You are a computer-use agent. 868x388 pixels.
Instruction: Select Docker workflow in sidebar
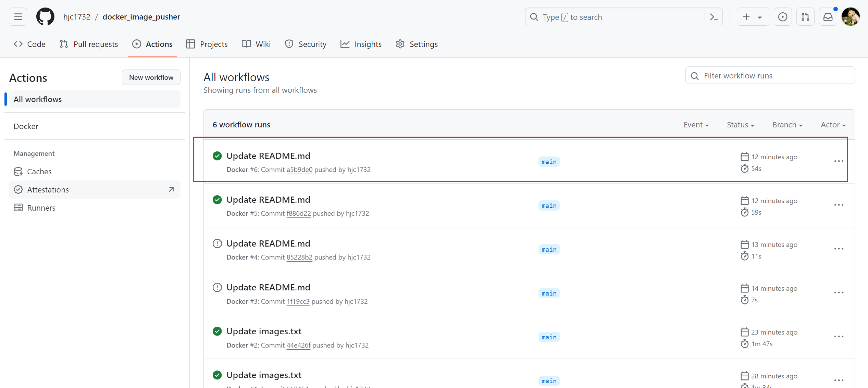(x=26, y=126)
